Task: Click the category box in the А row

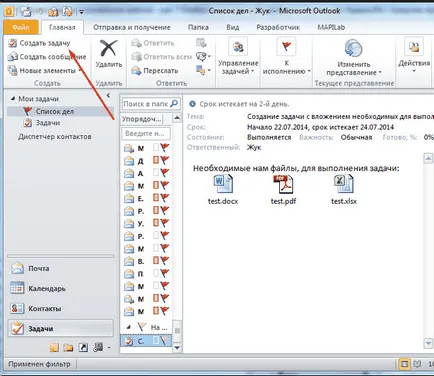Action: [156, 172]
